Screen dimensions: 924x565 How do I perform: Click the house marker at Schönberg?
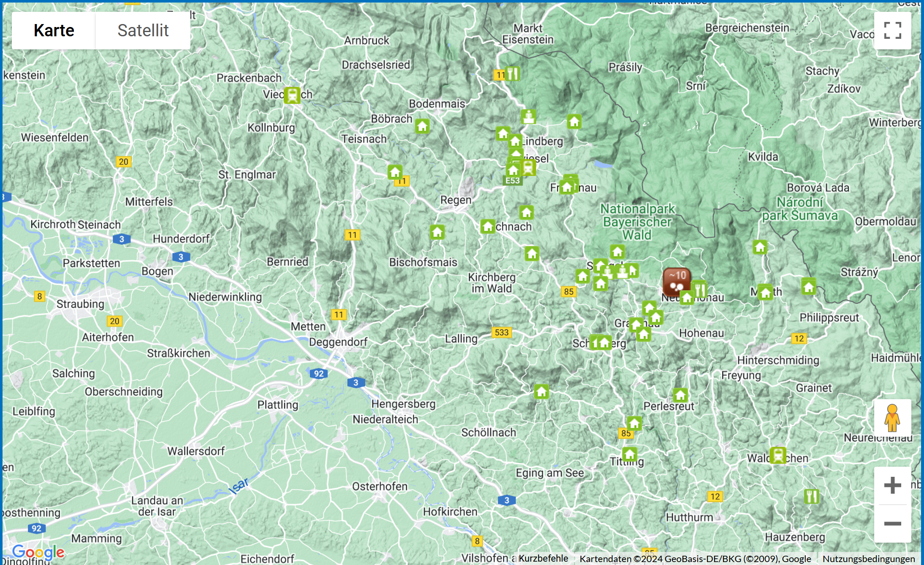(604, 342)
